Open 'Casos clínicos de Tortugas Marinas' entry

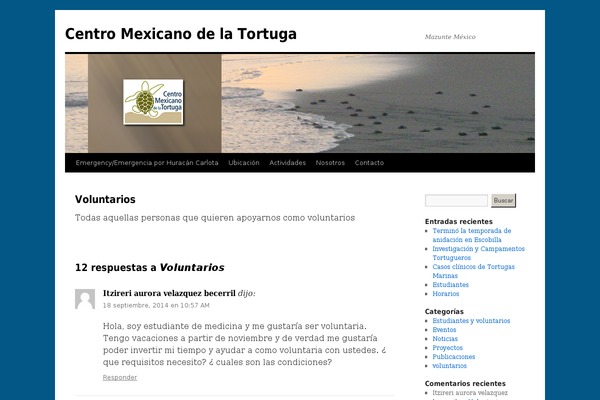(473, 271)
